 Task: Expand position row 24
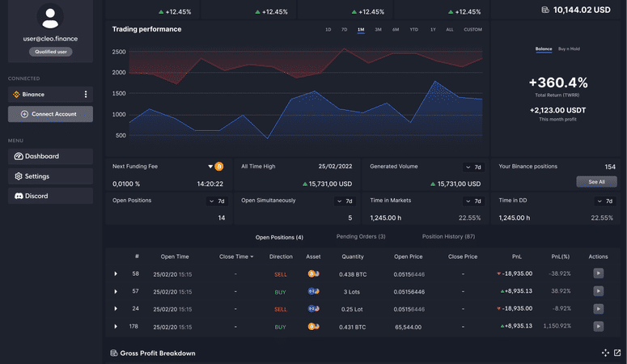point(116,309)
